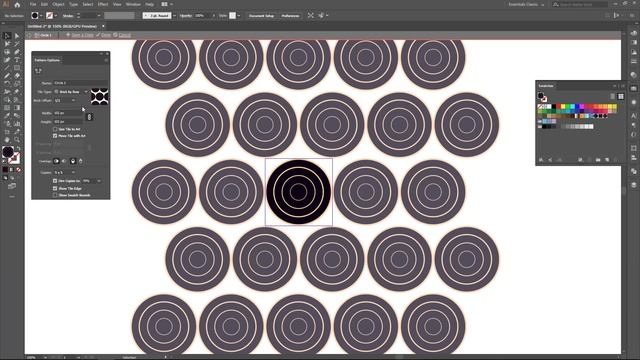This screenshot has height=360, width=640.
Task: Select the Artboard tool
Action: point(7,131)
